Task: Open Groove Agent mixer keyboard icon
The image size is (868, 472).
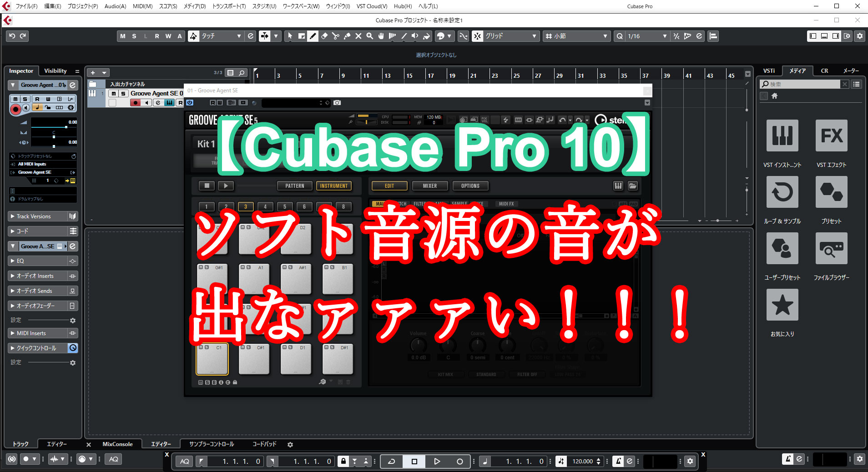Action: 618,186
